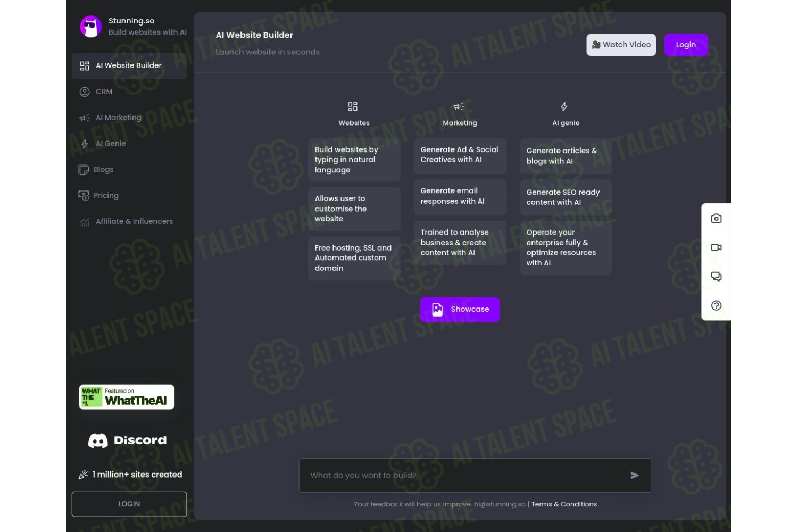Click the video recorder icon
The image size is (798, 532).
716,247
